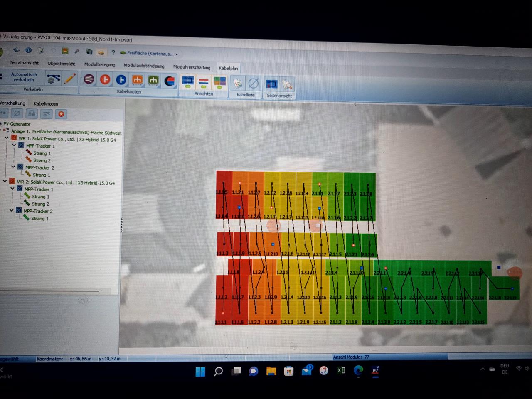Open the blue Seitenansicht layout icon

click(x=272, y=84)
